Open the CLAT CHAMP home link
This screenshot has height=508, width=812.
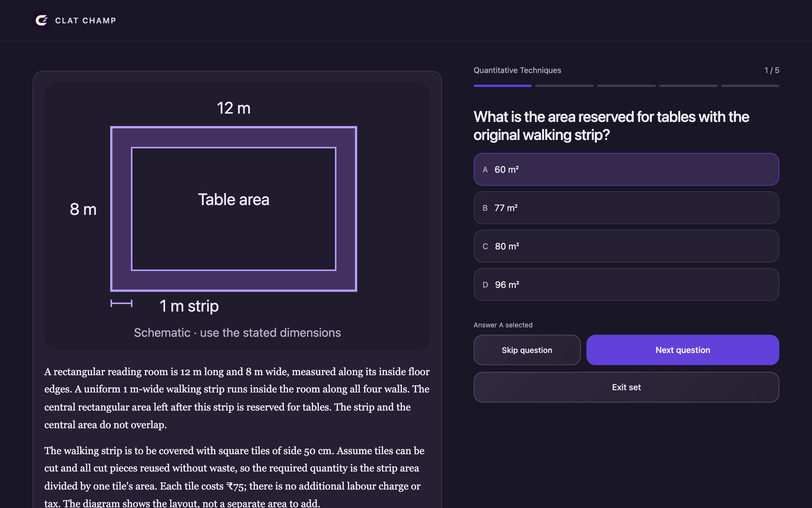pyautogui.click(x=74, y=20)
